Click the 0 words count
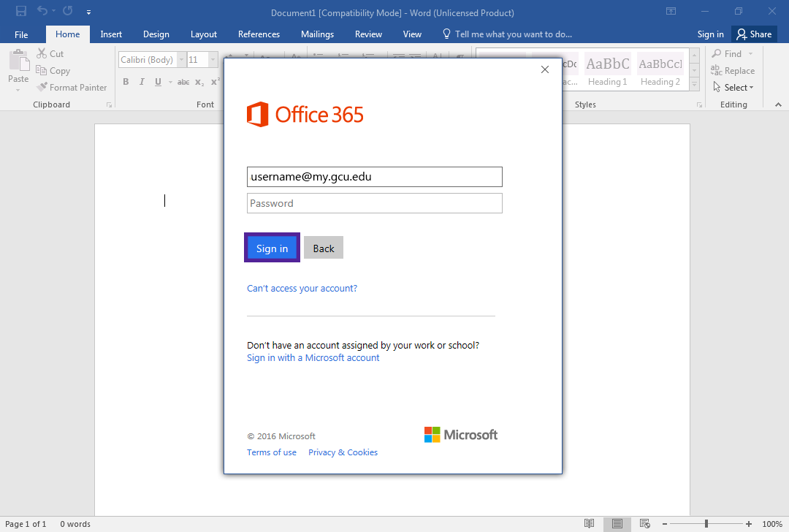The width and height of the screenshot is (789, 532). (x=75, y=524)
